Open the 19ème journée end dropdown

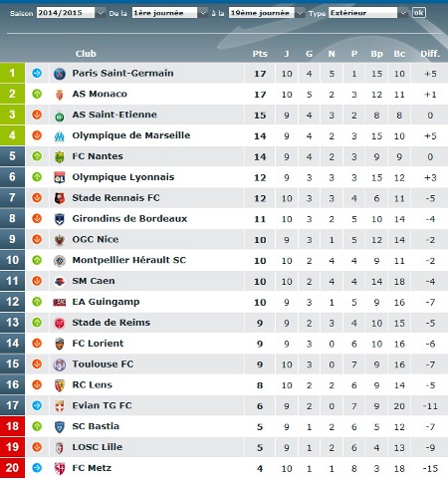[x=266, y=13]
